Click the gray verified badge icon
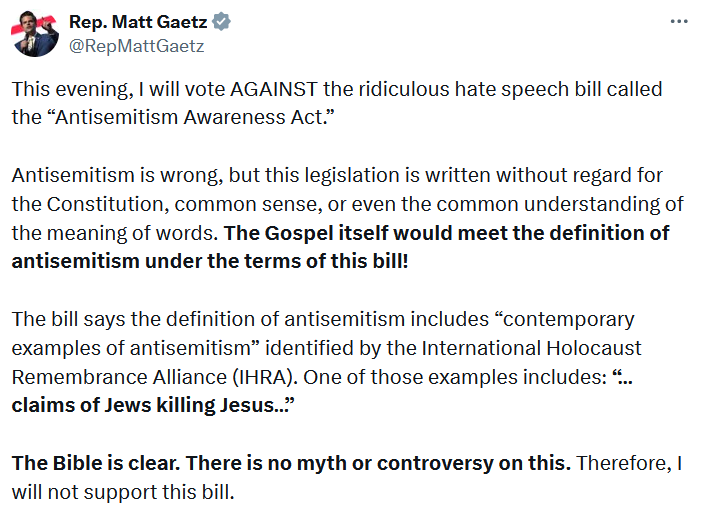The height and width of the screenshot is (507, 707). (221, 21)
